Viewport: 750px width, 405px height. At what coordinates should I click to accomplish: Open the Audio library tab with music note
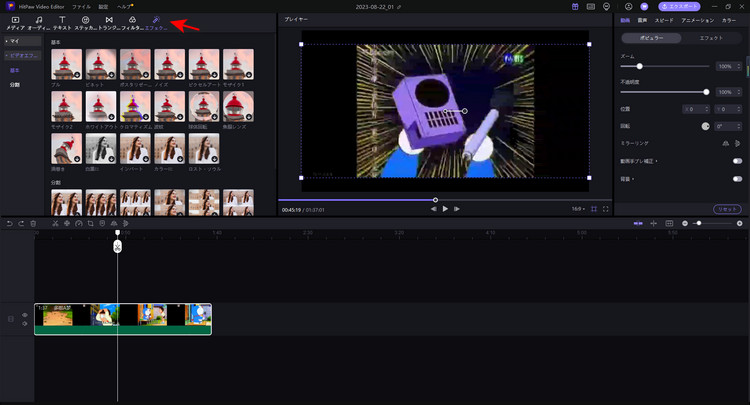click(x=39, y=23)
